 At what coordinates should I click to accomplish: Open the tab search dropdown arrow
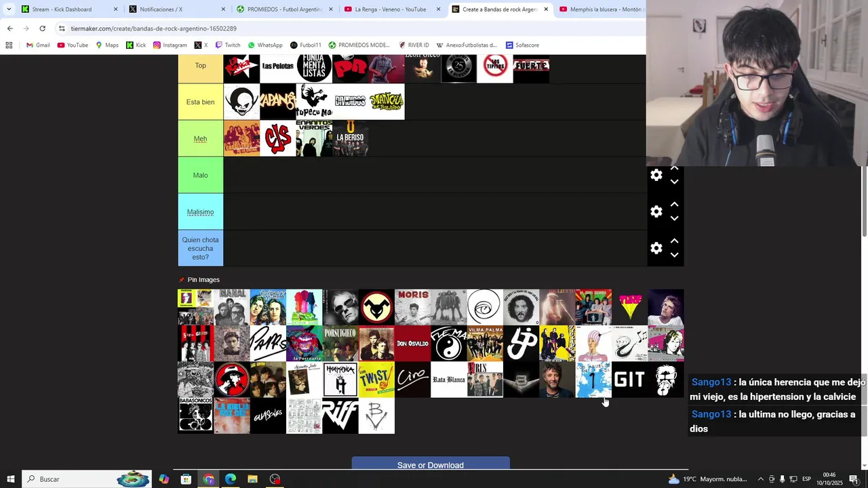click(x=8, y=9)
